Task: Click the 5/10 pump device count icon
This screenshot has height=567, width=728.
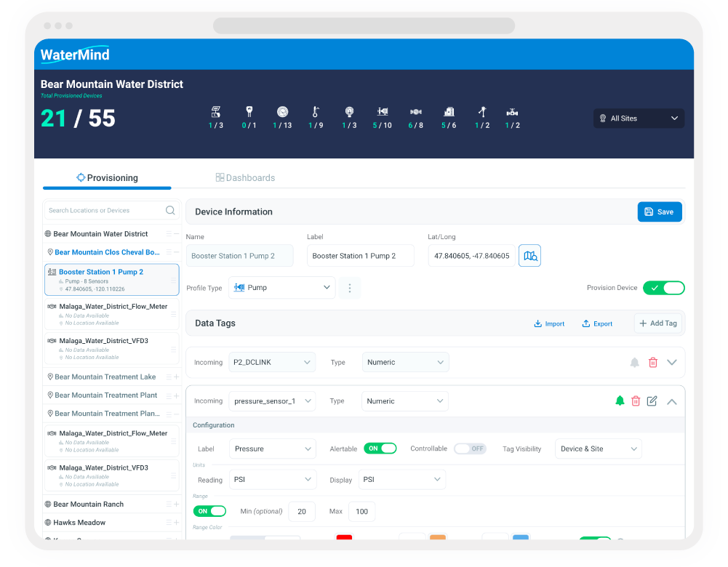Action: click(x=382, y=112)
